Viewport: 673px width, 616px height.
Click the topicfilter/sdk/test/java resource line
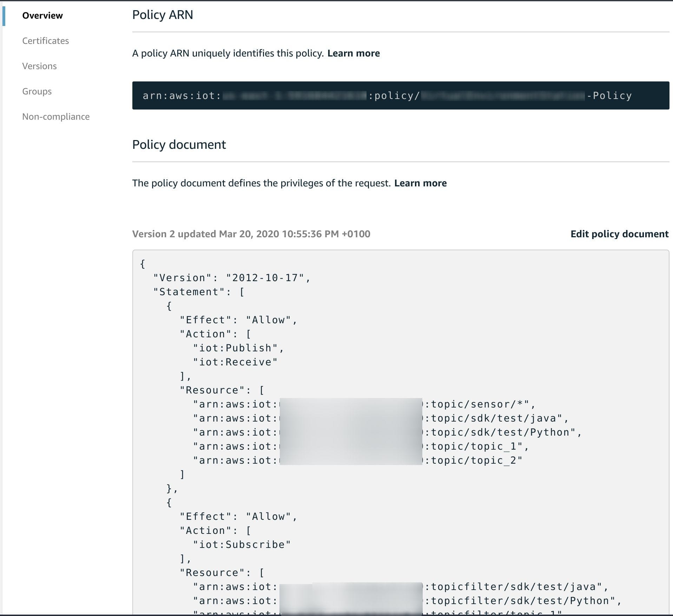pos(401,587)
